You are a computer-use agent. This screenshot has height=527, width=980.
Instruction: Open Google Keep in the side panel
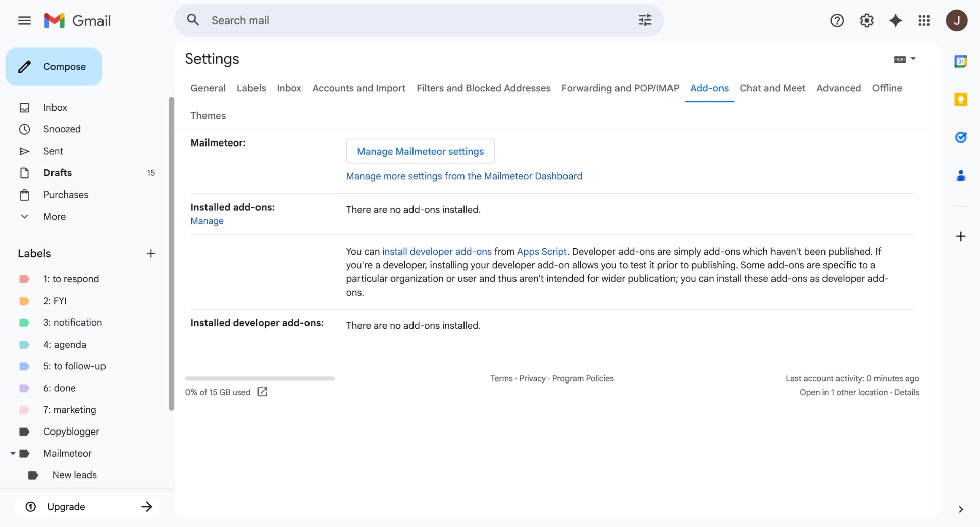(961, 100)
